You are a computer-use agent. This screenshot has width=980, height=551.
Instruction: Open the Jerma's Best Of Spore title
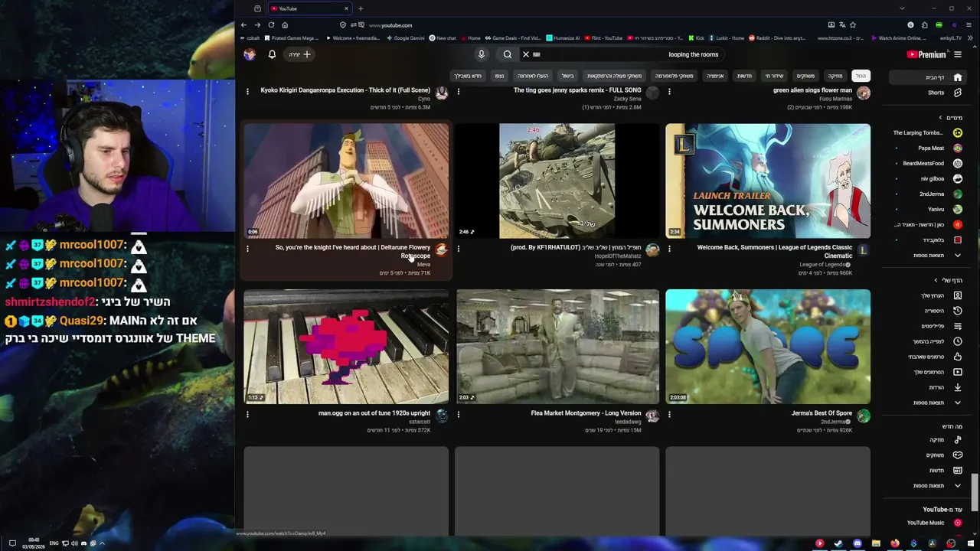point(822,413)
